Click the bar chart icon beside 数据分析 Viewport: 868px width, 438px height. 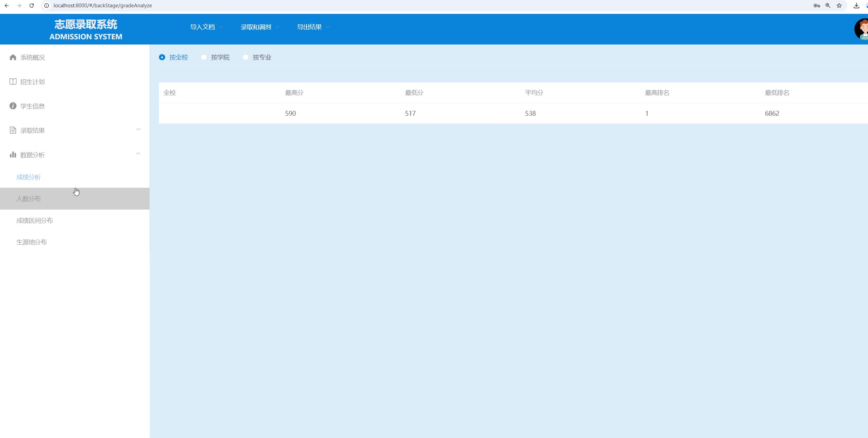13,155
